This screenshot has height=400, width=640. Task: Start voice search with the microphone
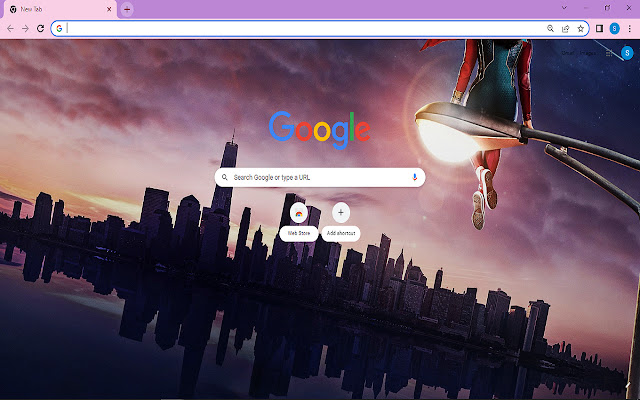415,178
